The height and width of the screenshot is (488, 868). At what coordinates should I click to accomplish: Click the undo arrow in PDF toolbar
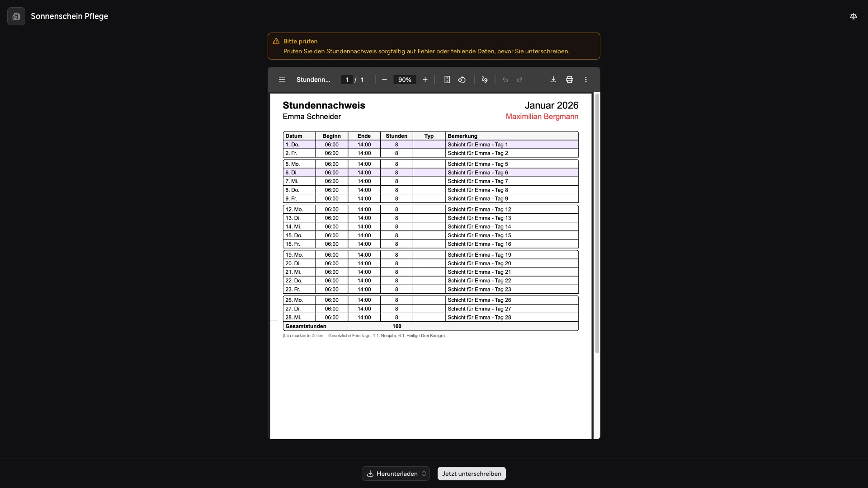pos(505,80)
